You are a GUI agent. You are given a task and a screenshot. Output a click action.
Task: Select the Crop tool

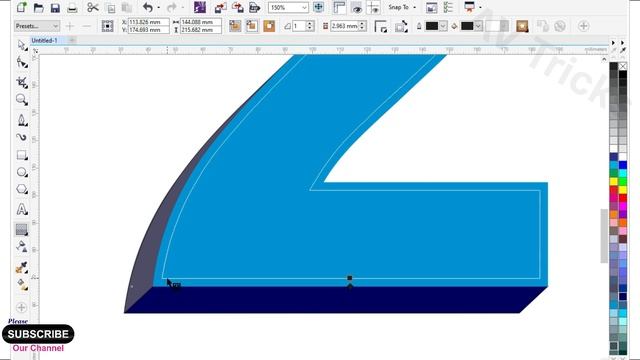click(x=22, y=82)
